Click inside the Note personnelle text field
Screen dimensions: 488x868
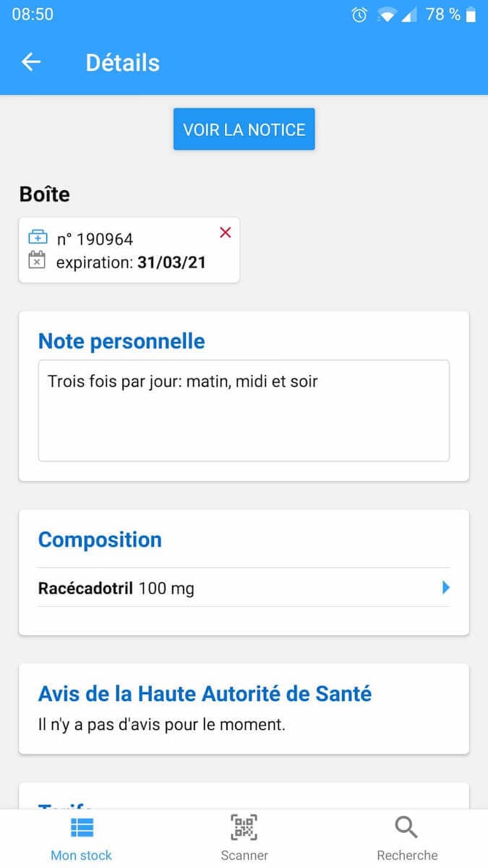[244, 409]
